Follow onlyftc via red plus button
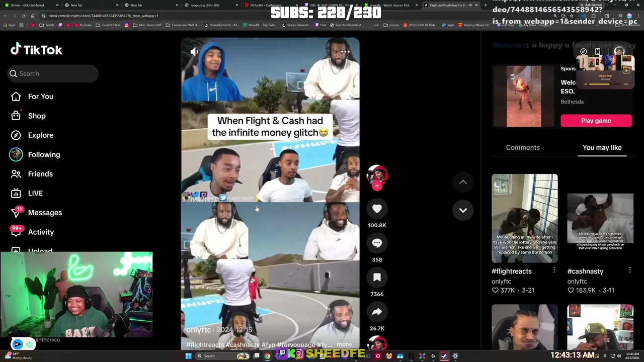 coord(377,186)
